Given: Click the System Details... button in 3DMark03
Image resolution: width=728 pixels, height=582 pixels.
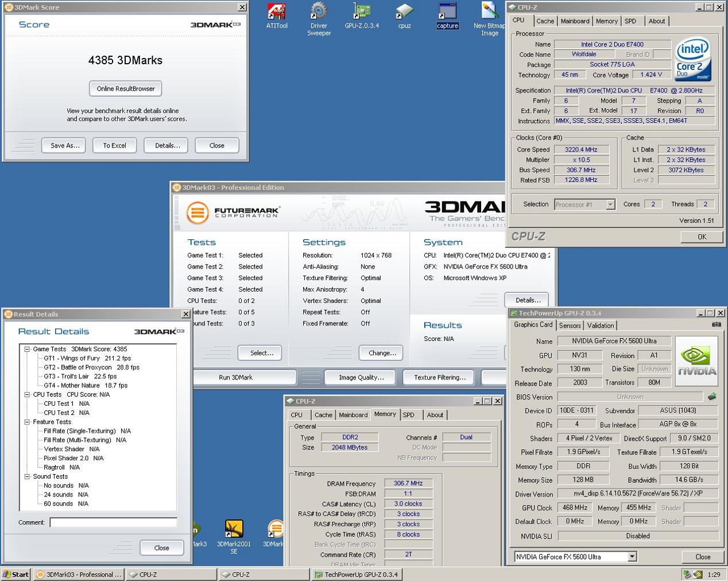Looking at the screenshot, I should point(528,300).
